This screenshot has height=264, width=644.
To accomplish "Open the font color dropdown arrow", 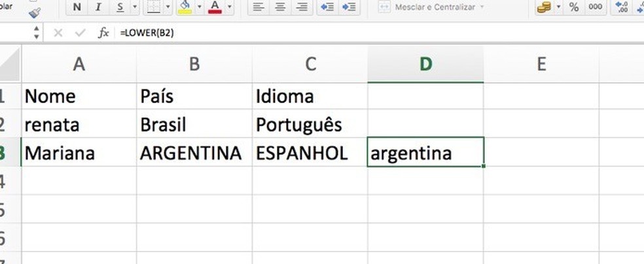I will click(228, 7).
